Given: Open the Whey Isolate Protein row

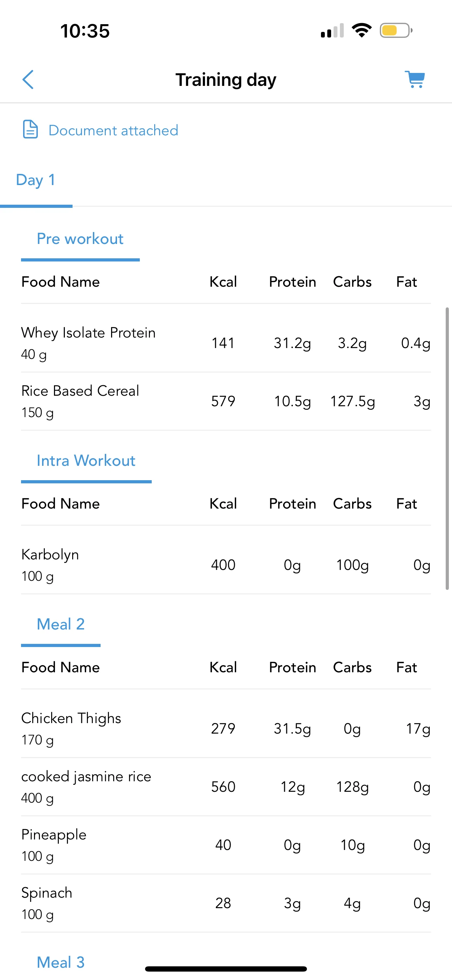Looking at the screenshot, I should [226, 343].
